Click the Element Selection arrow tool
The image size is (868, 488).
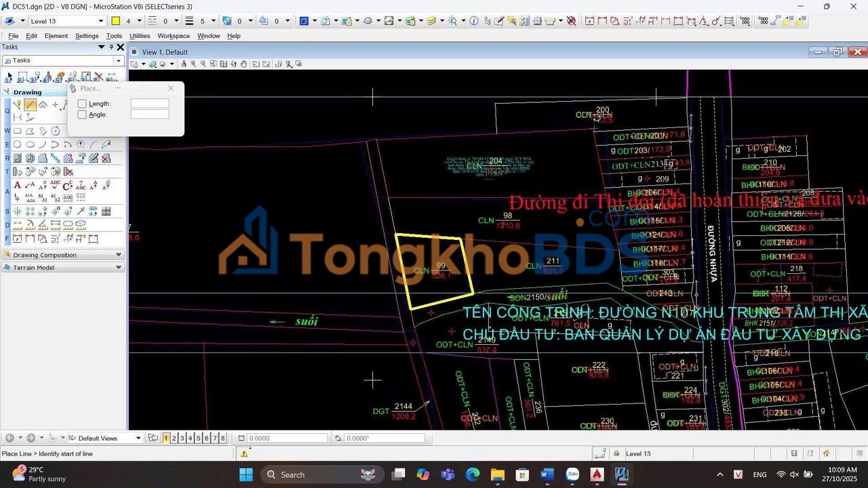[9, 77]
